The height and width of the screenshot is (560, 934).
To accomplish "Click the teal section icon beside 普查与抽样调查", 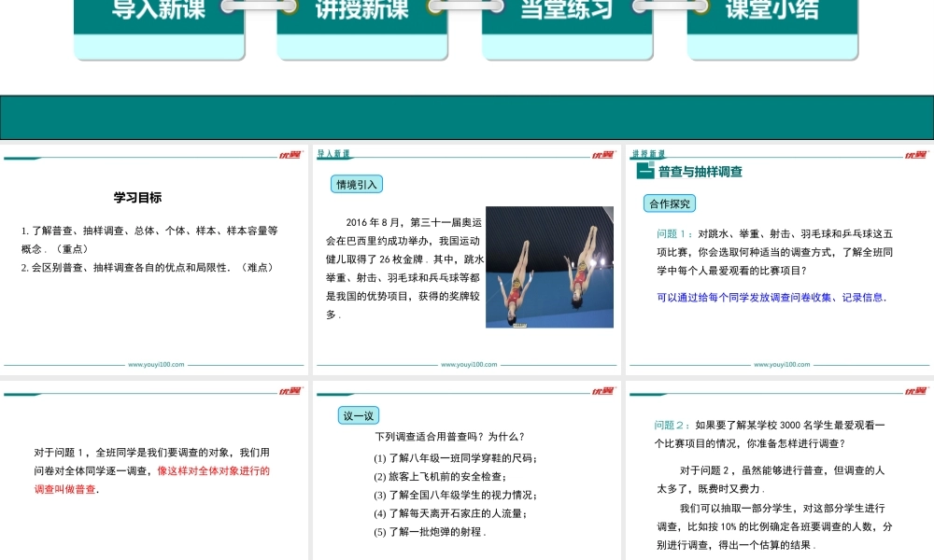I will pos(644,171).
